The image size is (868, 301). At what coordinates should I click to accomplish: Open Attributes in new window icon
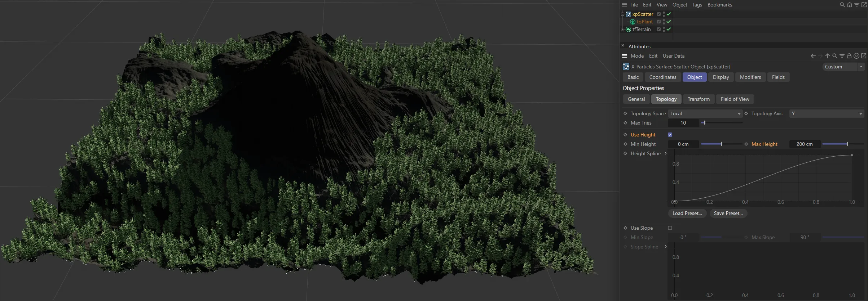(x=864, y=56)
